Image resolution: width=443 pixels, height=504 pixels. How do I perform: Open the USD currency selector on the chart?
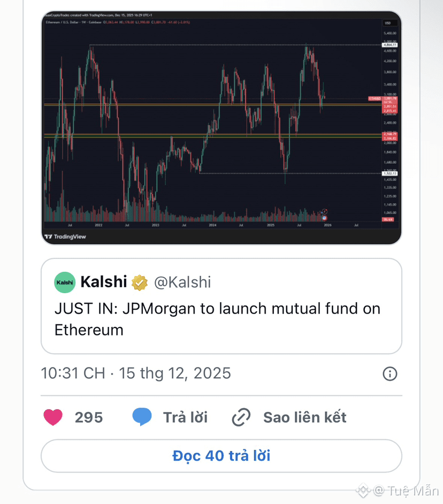coord(388,23)
